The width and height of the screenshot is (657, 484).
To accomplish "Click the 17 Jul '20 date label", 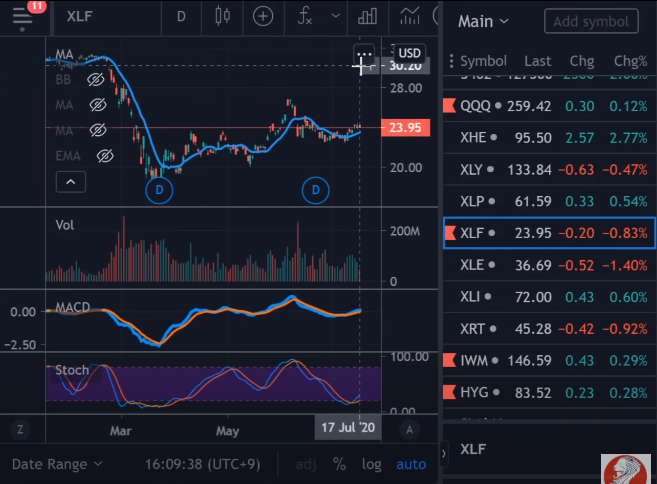I will pos(348,427).
